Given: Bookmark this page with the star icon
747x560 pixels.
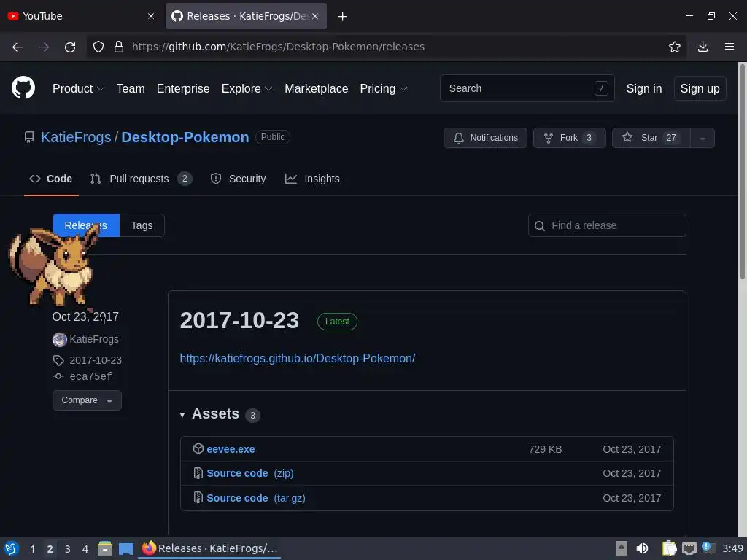Looking at the screenshot, I should (x=674, y=47).
